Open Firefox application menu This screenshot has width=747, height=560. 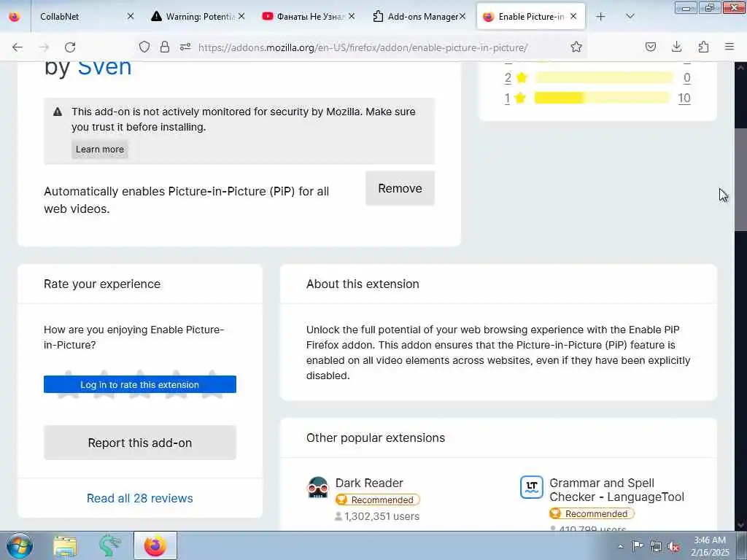coord(729,47)
